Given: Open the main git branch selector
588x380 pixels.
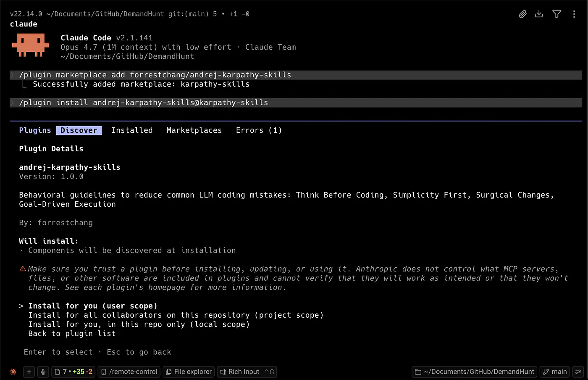Looking at the screenshot, I should coord(555,372).
